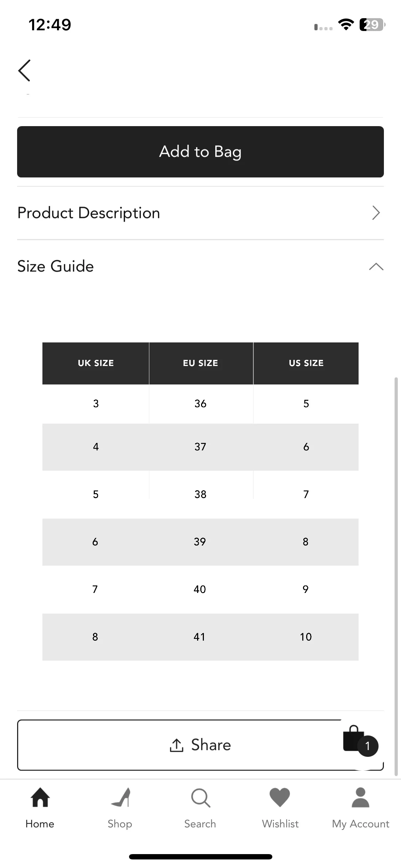Viewport: 401px width, 868px height.
Task: Collapse the Size Guide chevron
Action: (x=376, y=267)
